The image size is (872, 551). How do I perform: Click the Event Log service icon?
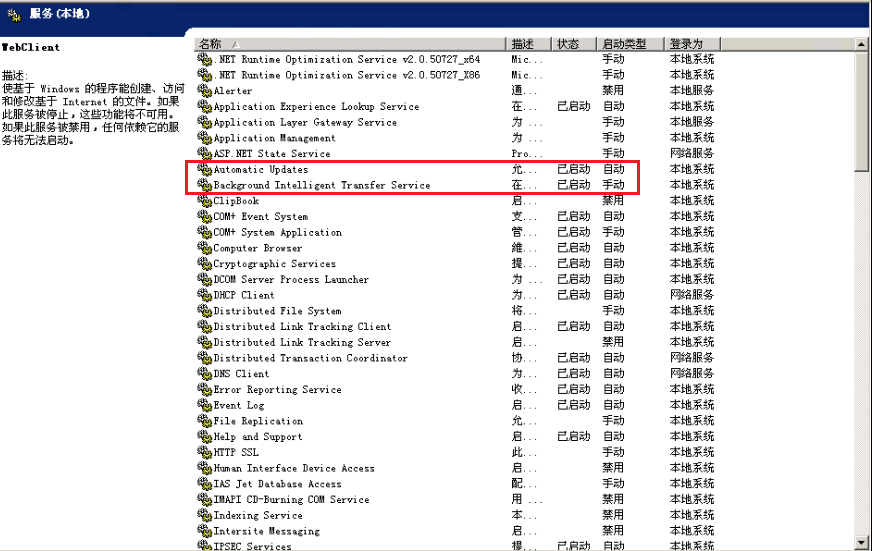coord(205,405)
